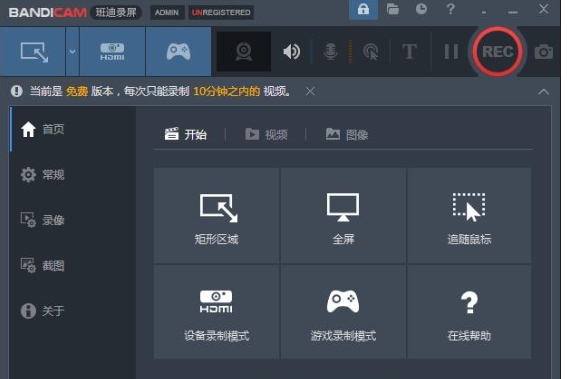The image size is (567, 379).
Task: Collapse the panel with the up chevron
Action: click(543, 92)
